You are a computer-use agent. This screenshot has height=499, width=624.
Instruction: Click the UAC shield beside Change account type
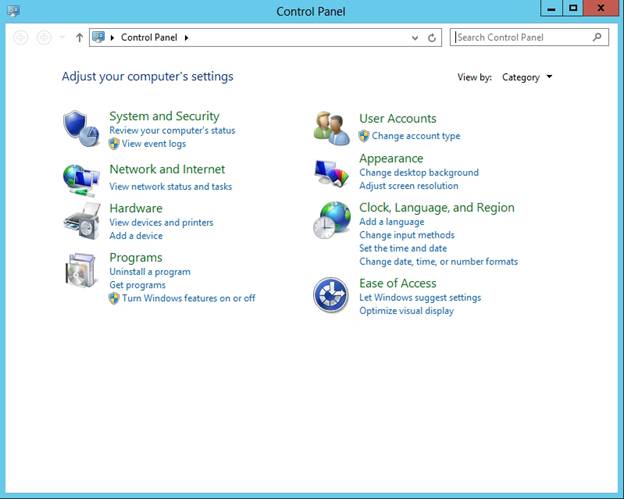tap(364, 136)
